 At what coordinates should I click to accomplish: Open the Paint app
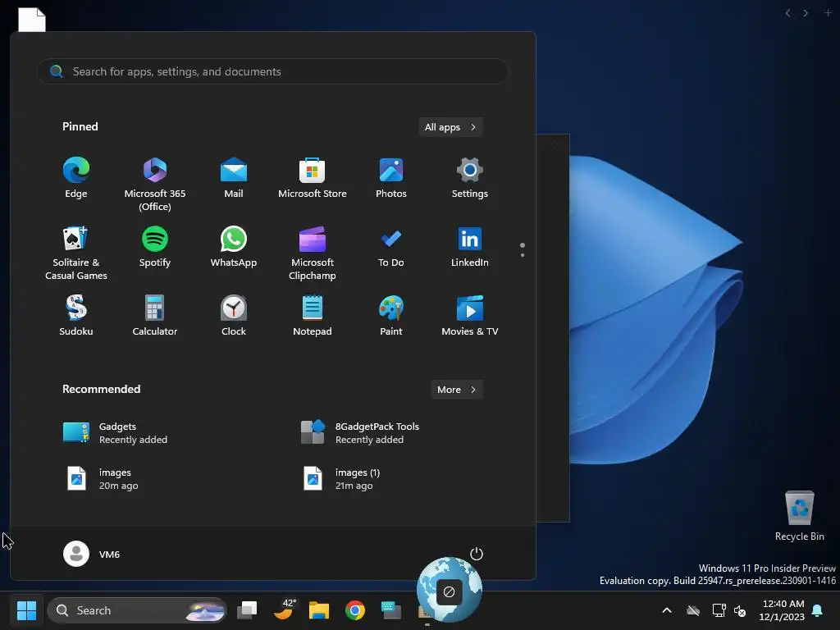tap(391, 316)
